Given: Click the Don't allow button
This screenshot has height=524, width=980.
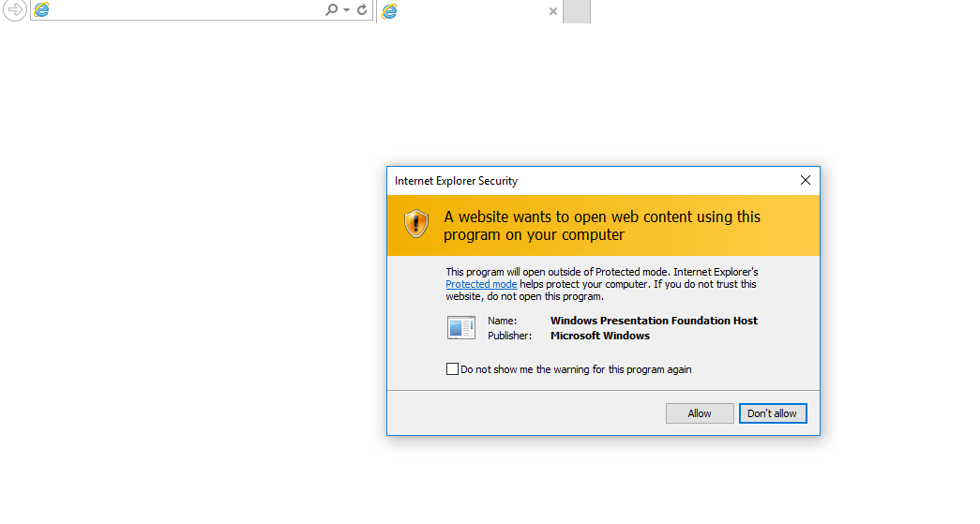Looking at the screenshot, I should click(773, 413).
